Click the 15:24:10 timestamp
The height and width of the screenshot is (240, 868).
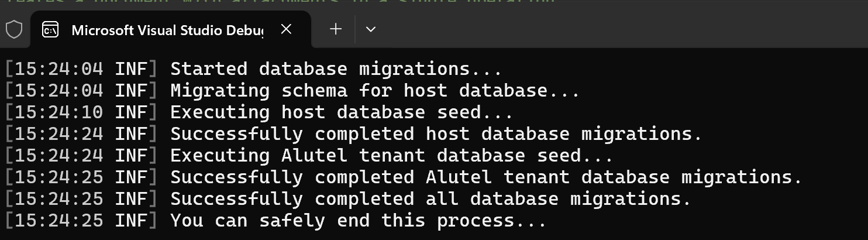click(58, 112)
